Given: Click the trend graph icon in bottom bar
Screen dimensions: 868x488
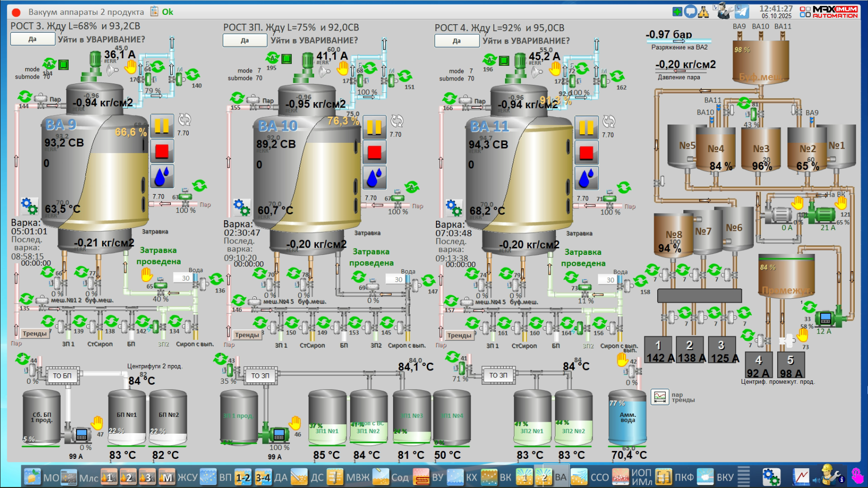Looking at the screenshot, I should (801, 477).
